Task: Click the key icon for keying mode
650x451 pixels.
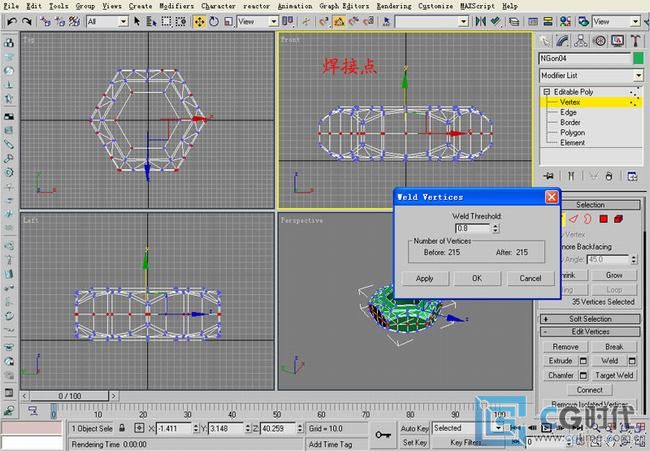Action: tap(383, 435)
